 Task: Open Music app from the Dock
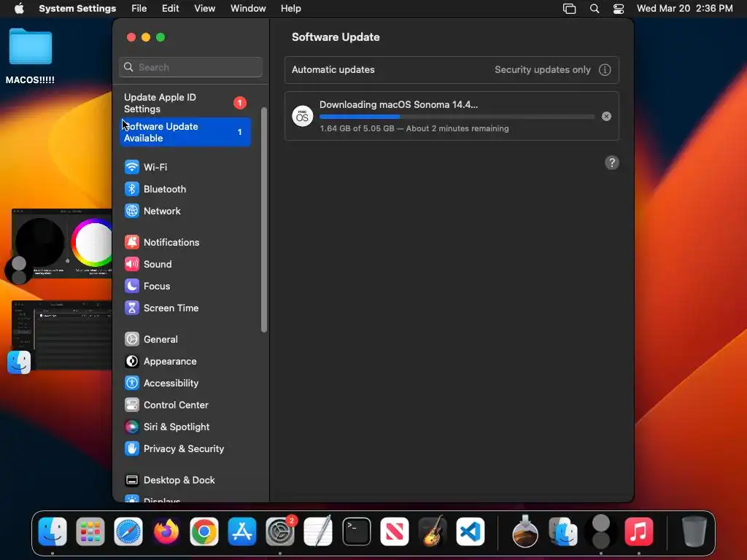pos(639,532)
